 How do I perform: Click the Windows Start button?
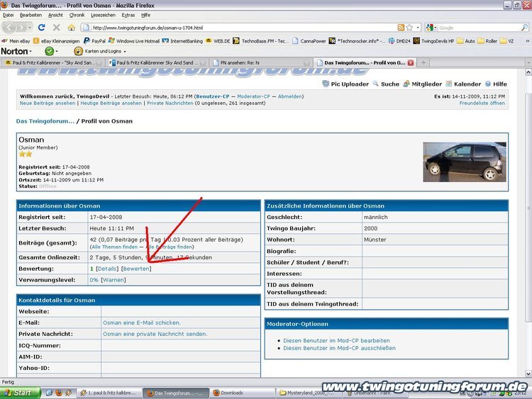pyautogui.click(x=18, y=393)
